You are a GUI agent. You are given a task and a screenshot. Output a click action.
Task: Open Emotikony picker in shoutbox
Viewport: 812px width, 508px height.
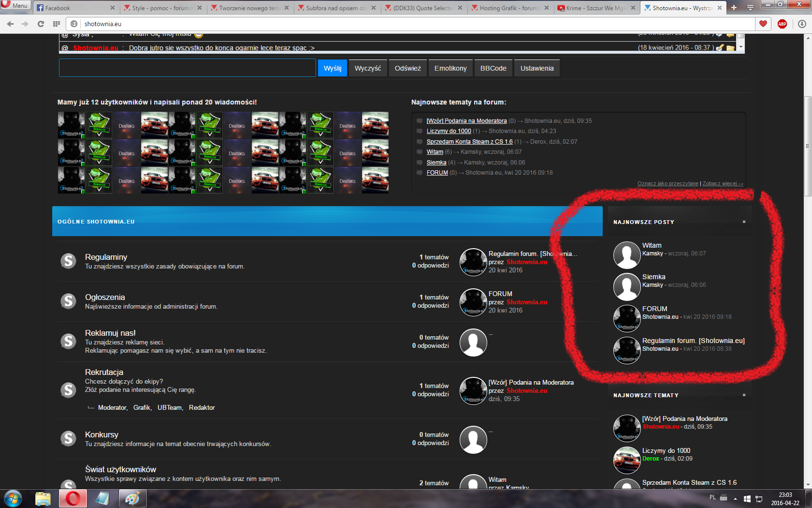pyautogui.click(x=450, y=68)
